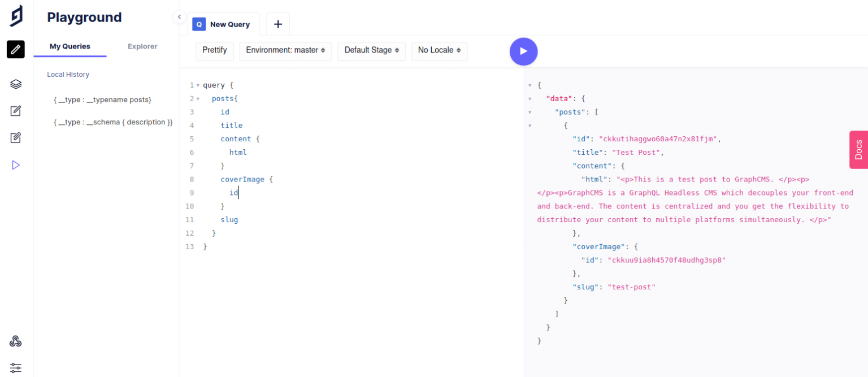The image size is (868, 377).
Task: Click the second compose icon in sidebar
Action: coord(15,137)
